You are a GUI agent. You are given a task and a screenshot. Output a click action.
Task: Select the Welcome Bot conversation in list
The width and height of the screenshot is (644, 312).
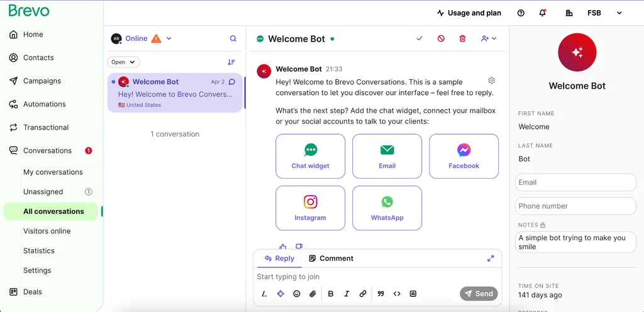click(x=175, y=92)
